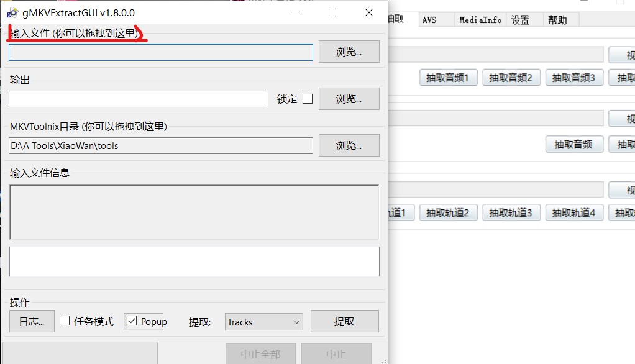Open the 帮助 help tab

point(559,19)
